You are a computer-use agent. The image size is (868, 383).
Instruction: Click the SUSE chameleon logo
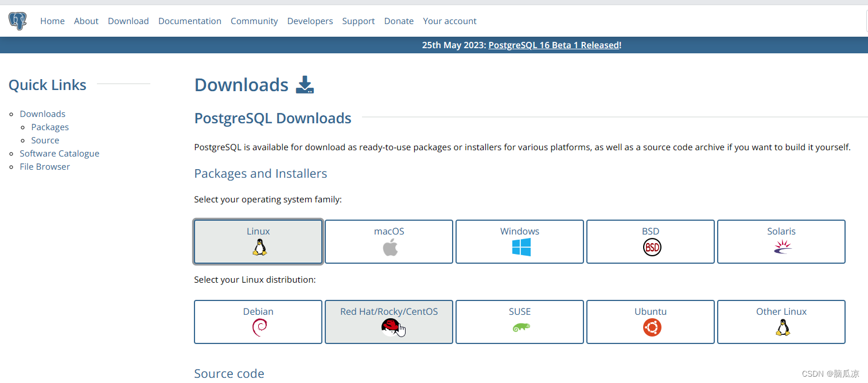point(521,328)
